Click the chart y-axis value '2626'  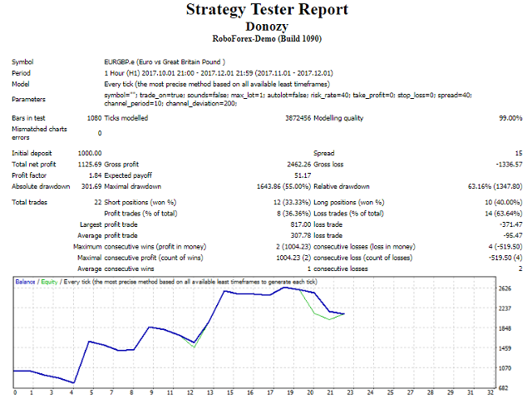coord(505,288)
